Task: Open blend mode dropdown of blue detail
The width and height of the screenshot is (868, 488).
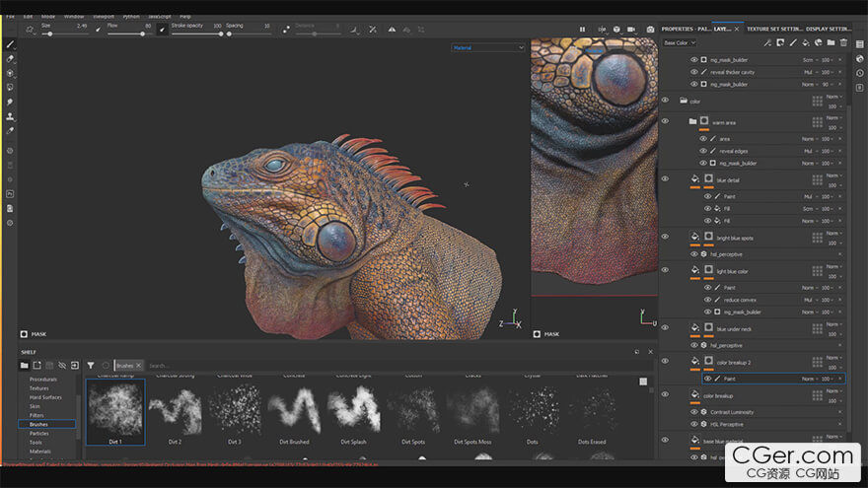Action: tap(834, 175)
